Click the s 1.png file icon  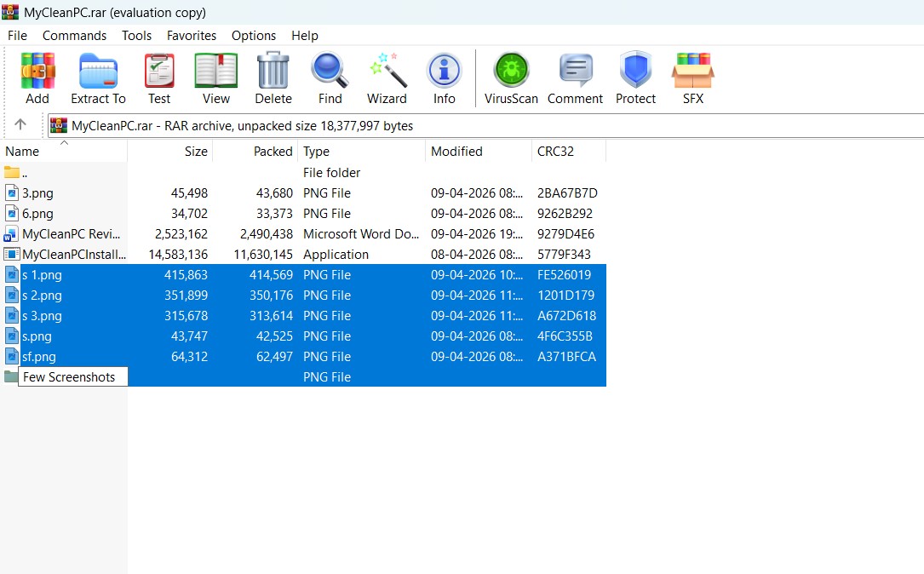pyautogui.click(x=12, y=274)
